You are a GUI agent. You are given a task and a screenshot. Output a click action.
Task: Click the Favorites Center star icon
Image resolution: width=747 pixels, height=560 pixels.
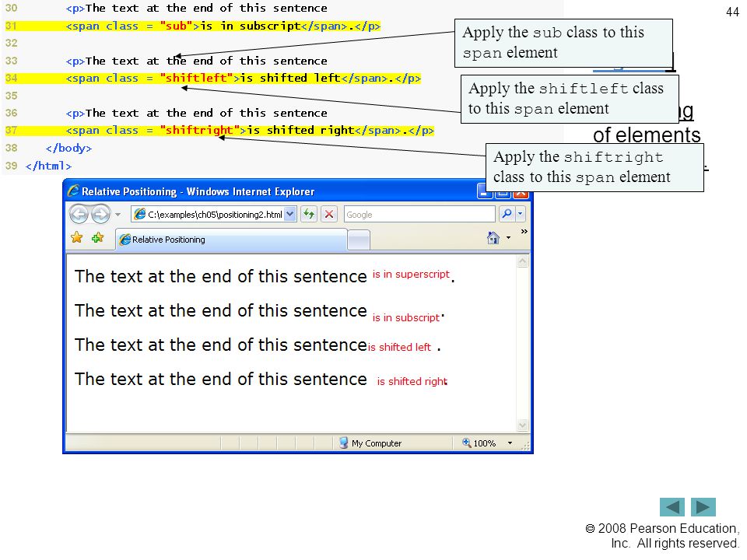pos(77,238)
